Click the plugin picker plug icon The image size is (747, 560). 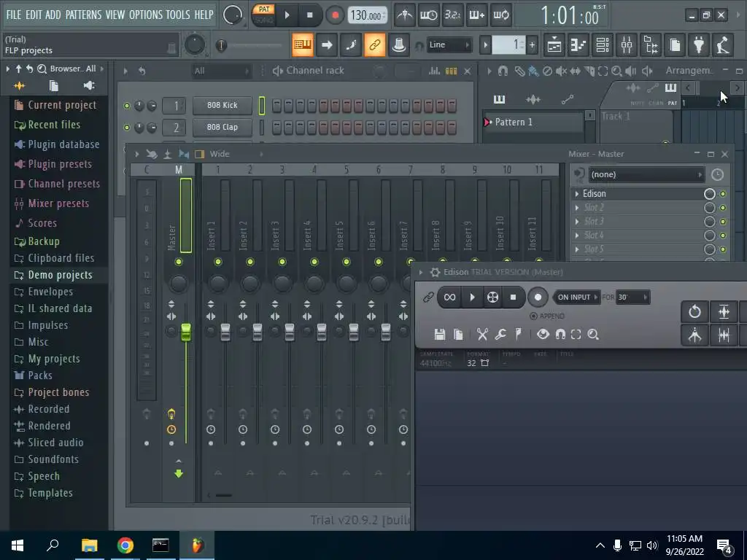[699, 45]
